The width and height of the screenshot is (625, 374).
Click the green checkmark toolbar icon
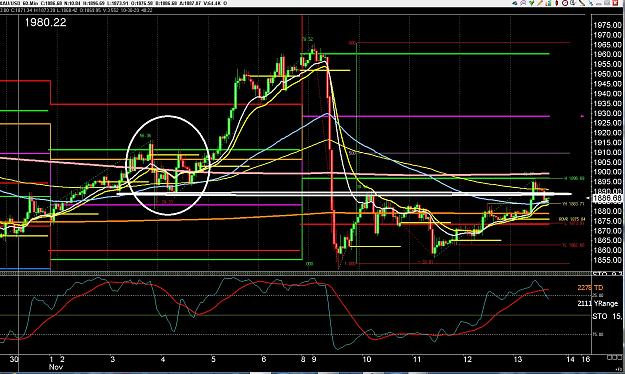tap(532, 3)
